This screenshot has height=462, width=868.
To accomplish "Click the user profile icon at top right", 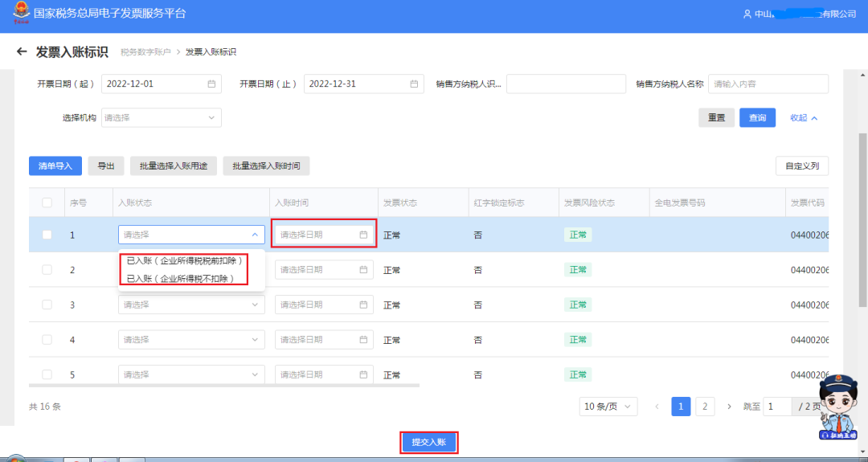I will (747, 14).
